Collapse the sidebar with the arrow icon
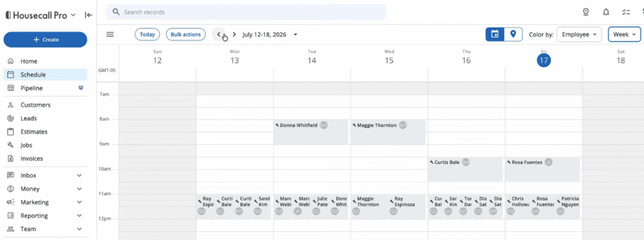The height and width of the screenshot is (240, 644). coord(88,15)
